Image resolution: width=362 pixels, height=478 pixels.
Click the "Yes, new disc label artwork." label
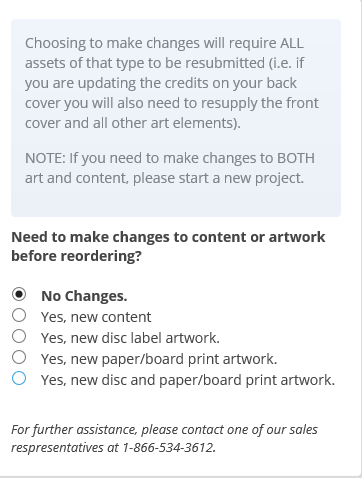[130, 338]
